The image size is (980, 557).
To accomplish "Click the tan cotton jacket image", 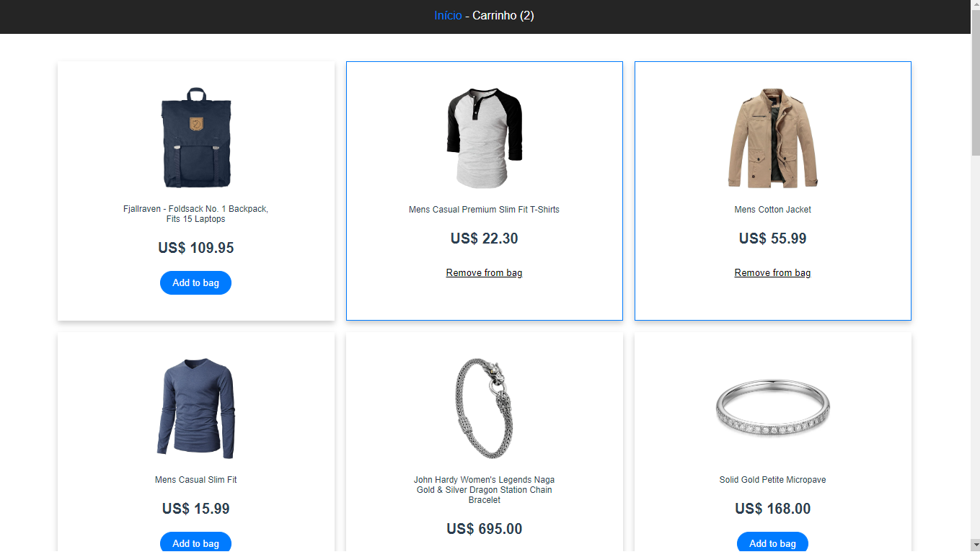I will click(x=773, y=138).
